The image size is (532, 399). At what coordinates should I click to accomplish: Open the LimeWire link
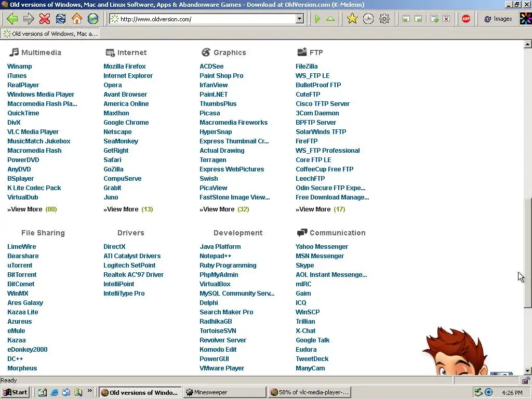(22, 247)
